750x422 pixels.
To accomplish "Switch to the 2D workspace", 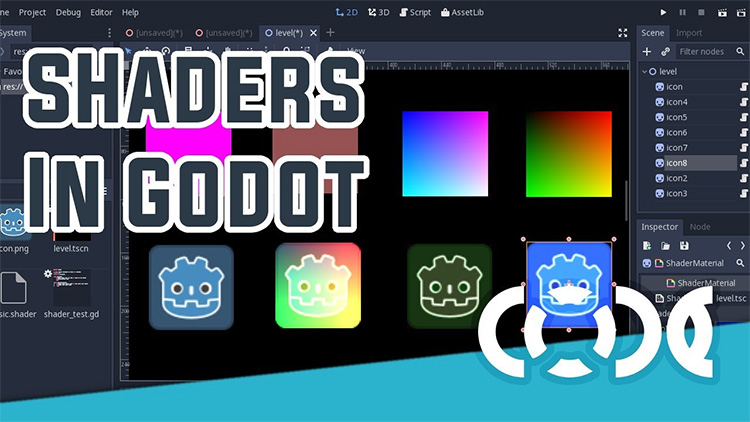I will pyautogui.click(x=347, y=12).
